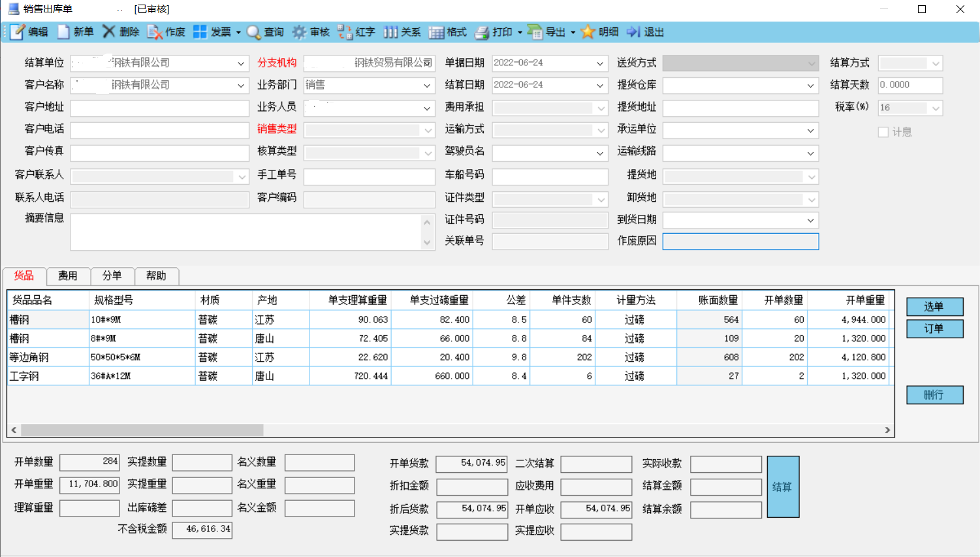Toggle the 计息 checkbox
Screen dimensions: 980x557
click(883, 133)
